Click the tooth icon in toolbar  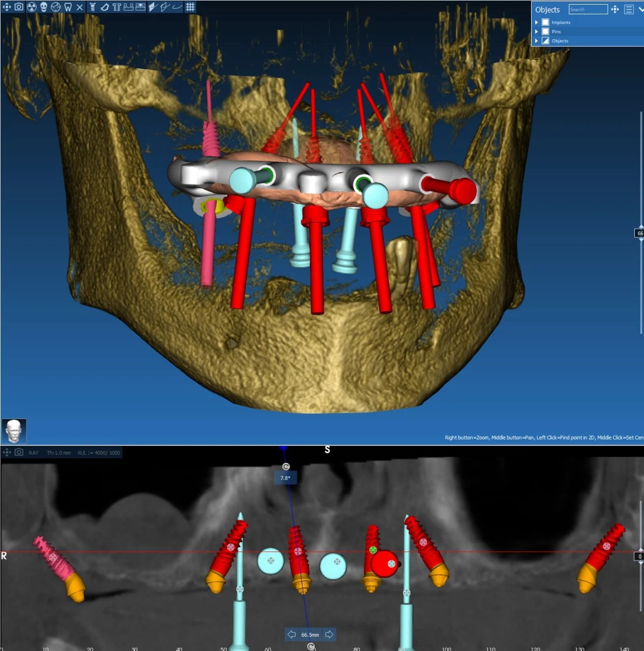(x=68, y=7)
